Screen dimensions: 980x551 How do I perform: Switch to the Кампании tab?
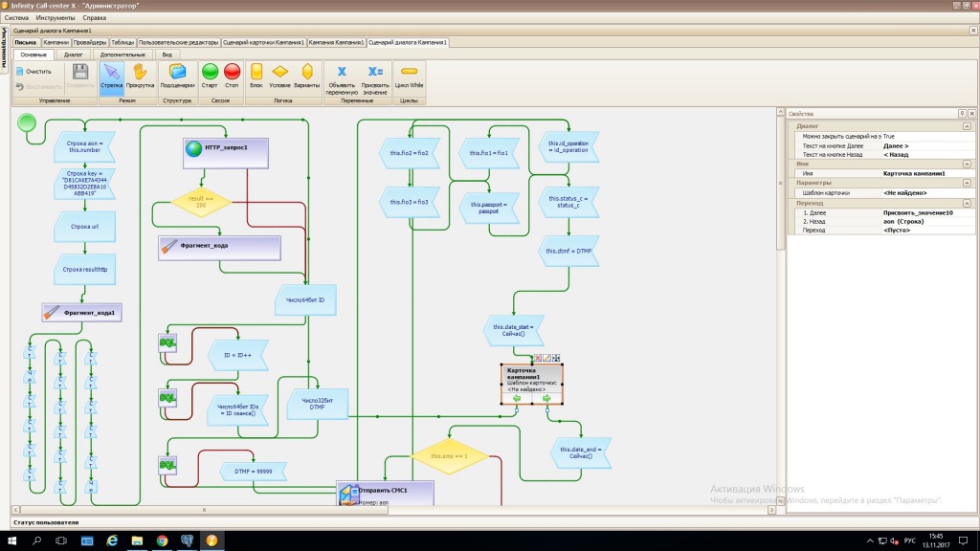tap(56, 42)
